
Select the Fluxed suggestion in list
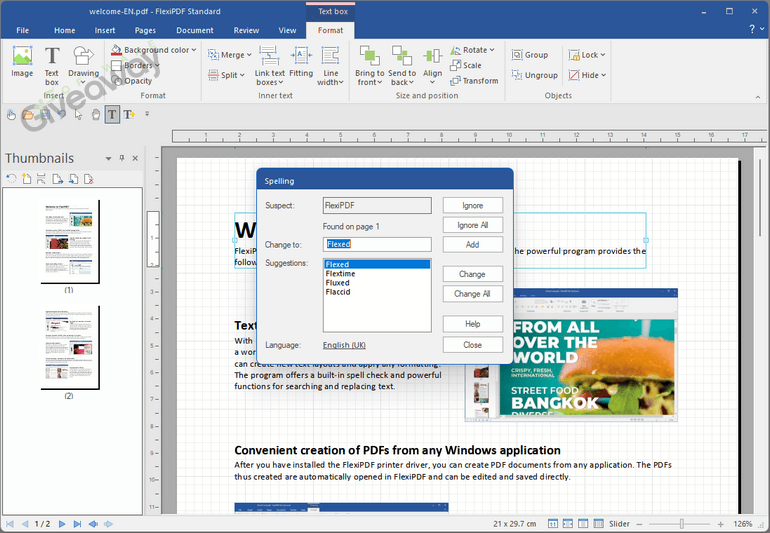pos(337,283)
